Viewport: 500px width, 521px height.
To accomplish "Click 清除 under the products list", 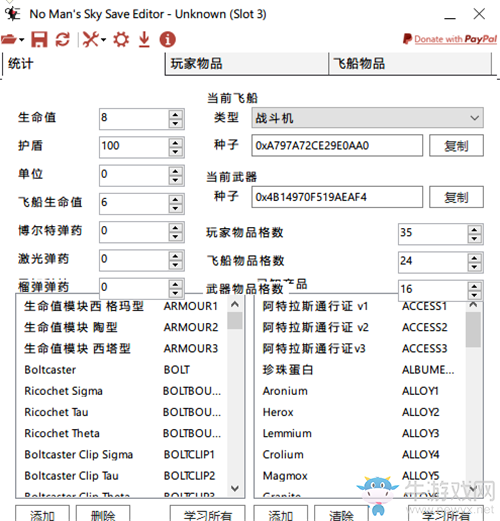I will 341,514.
